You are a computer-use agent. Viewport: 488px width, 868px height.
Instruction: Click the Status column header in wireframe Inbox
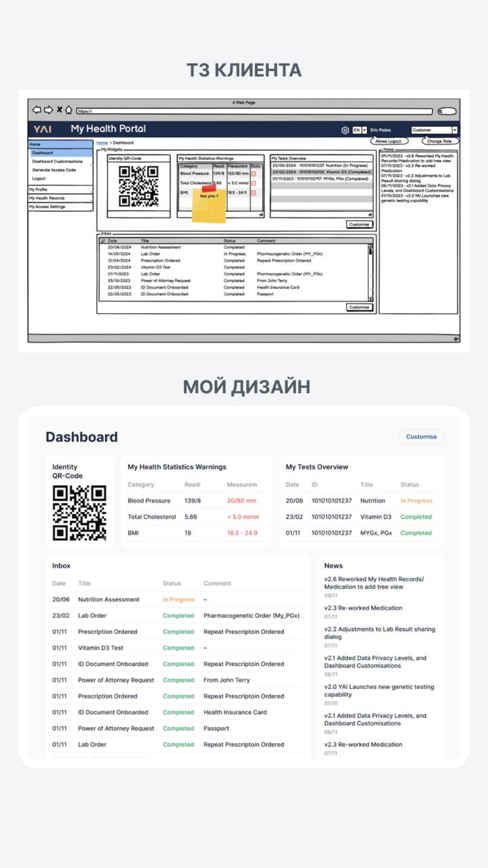[229, 241]
